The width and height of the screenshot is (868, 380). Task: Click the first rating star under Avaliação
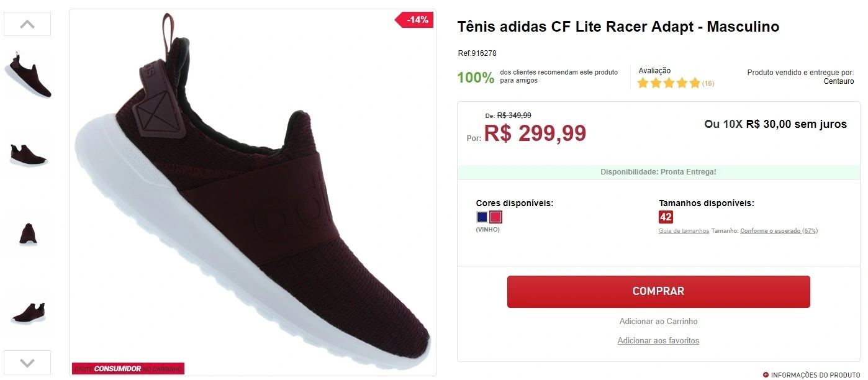[x=643, y=82]
